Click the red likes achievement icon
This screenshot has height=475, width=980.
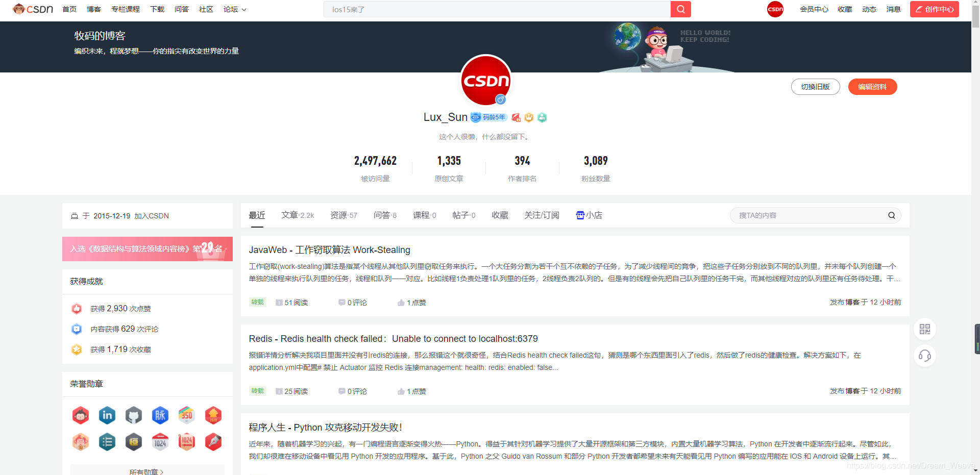[77, 309]
